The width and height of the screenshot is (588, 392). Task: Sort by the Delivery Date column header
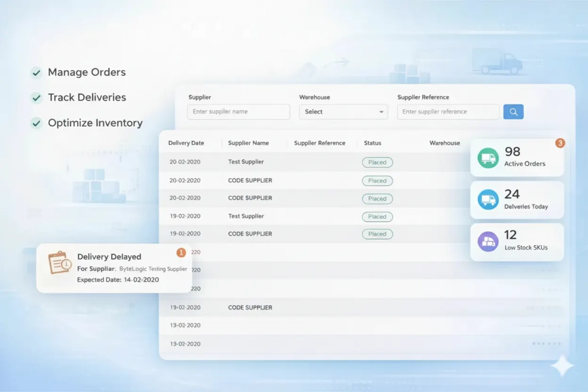[x=186, y=143]
